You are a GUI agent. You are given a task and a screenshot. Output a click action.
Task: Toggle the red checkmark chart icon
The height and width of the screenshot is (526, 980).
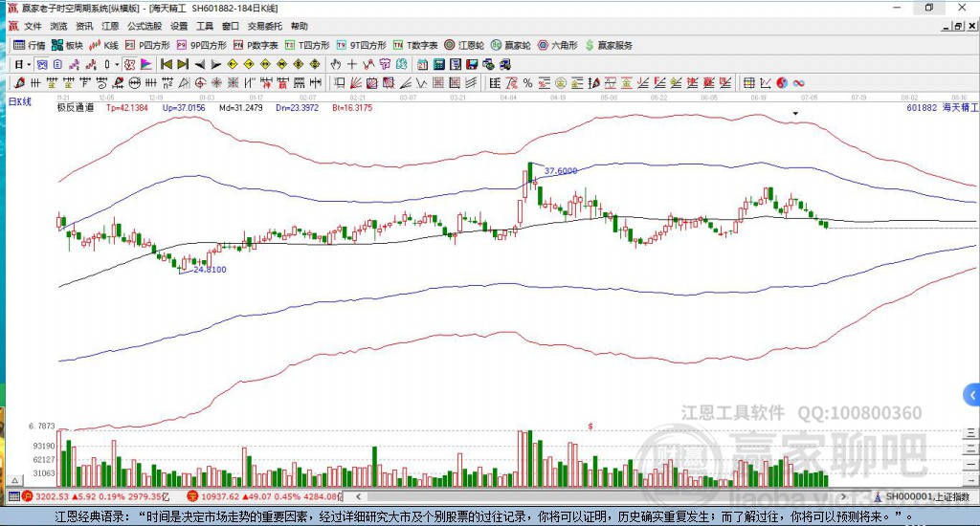[x=129, y=64]
